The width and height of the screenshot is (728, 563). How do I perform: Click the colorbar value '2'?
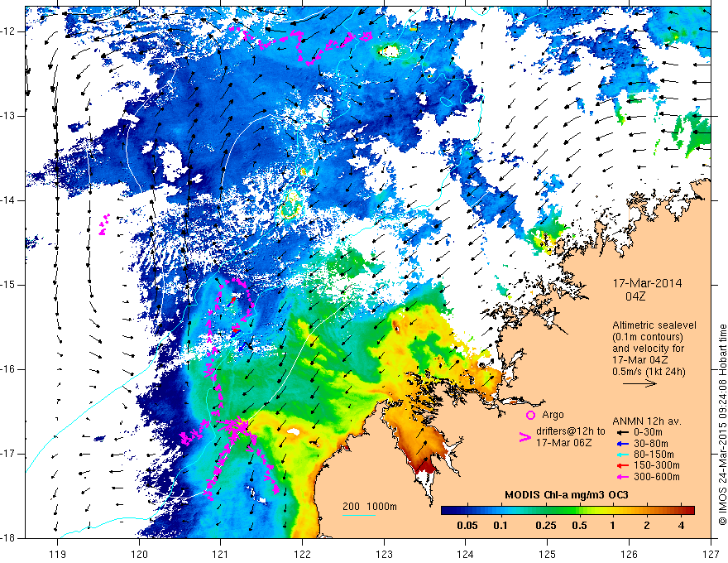tap(647, 526)
